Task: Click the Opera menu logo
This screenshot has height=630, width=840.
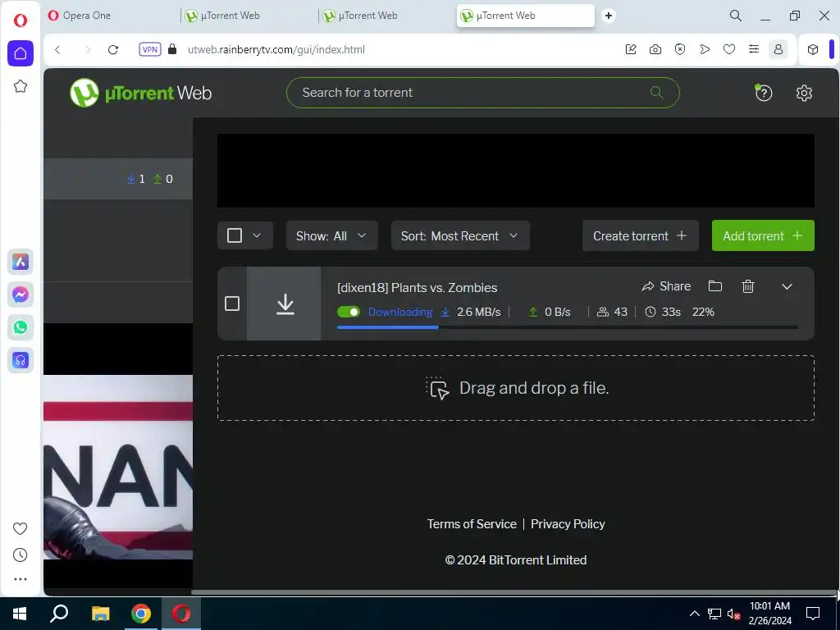Action: tap(21, 21)
